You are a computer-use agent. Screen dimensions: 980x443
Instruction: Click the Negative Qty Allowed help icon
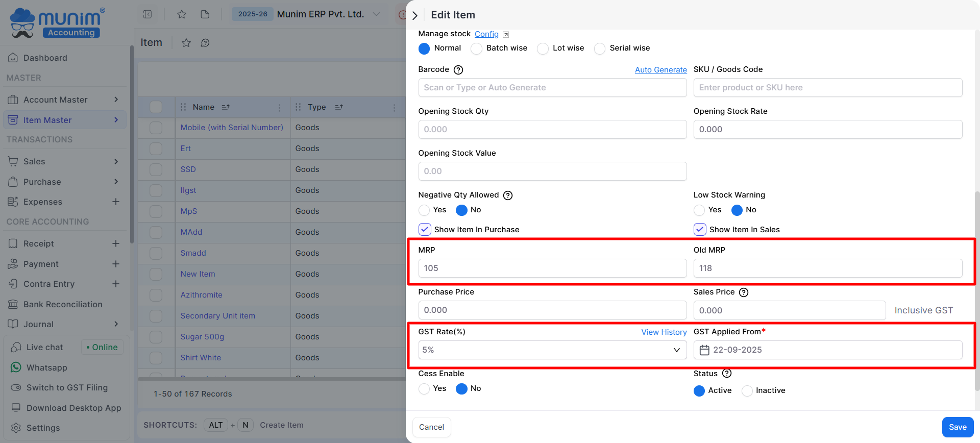pyautogui.click(x=508, y=195)
